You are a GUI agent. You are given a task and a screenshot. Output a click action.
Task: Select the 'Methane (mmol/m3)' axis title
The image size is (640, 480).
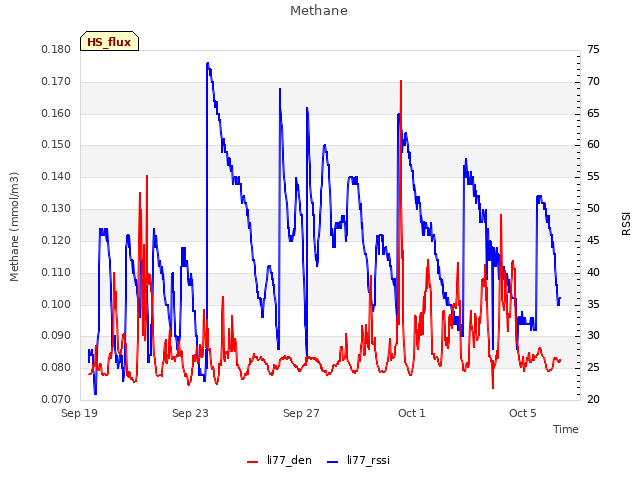(14, 227)
